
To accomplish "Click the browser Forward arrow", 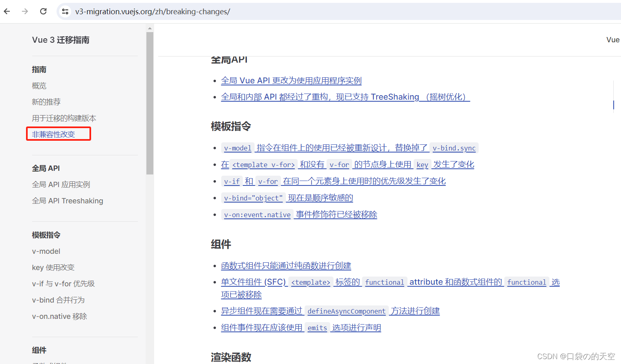I will pos(25,11).
